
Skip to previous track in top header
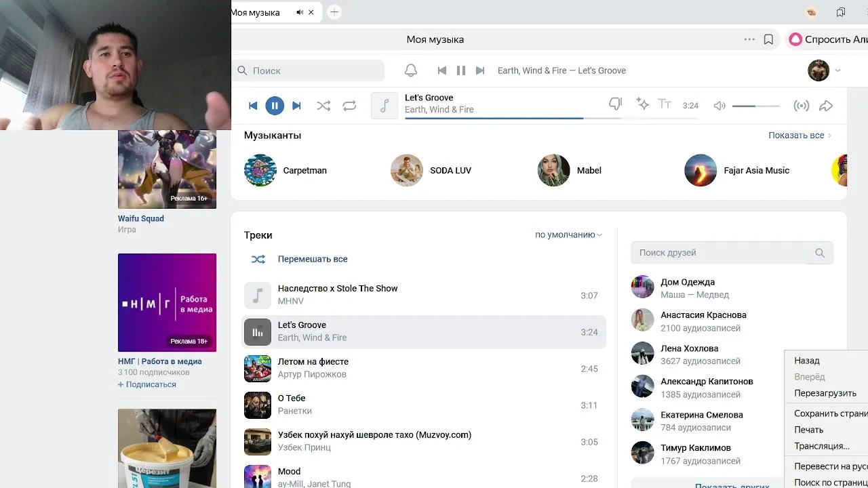pyautogui.click(x=442, y=70)
